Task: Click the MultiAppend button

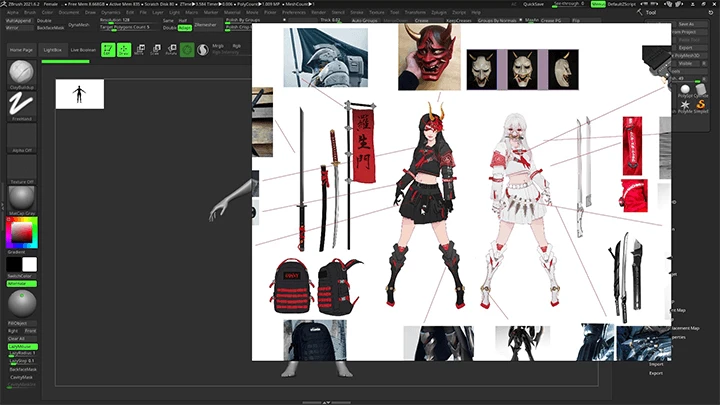Action: coord(18,21)
